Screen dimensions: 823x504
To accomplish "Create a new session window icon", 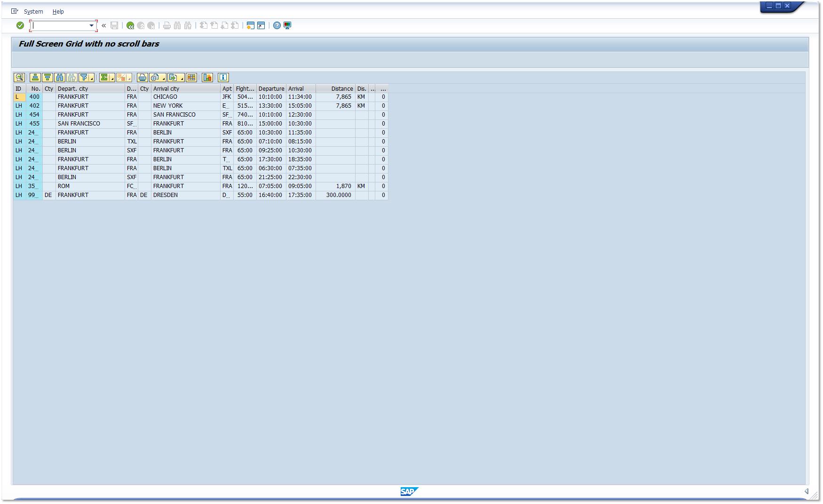I will [x=251, y=25].
